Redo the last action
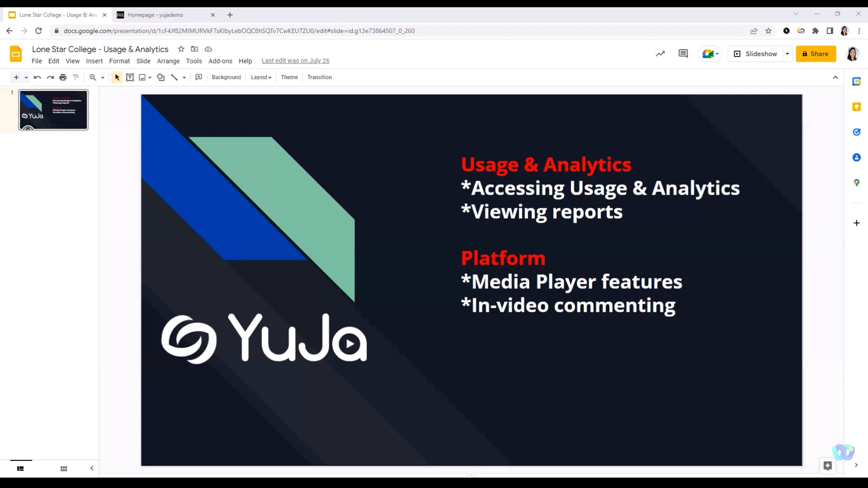Viewport: 868px width, 488px height. click(x=50, y=77)
